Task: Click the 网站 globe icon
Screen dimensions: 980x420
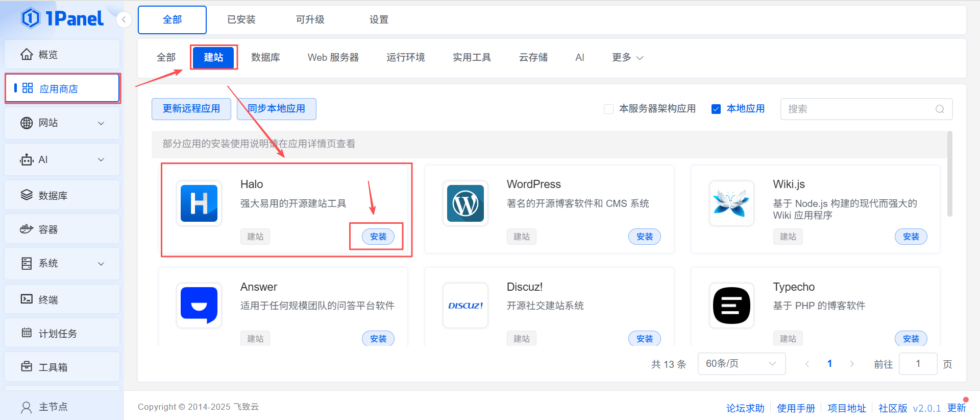Action: pyautogui.click(x=27, y=123)
